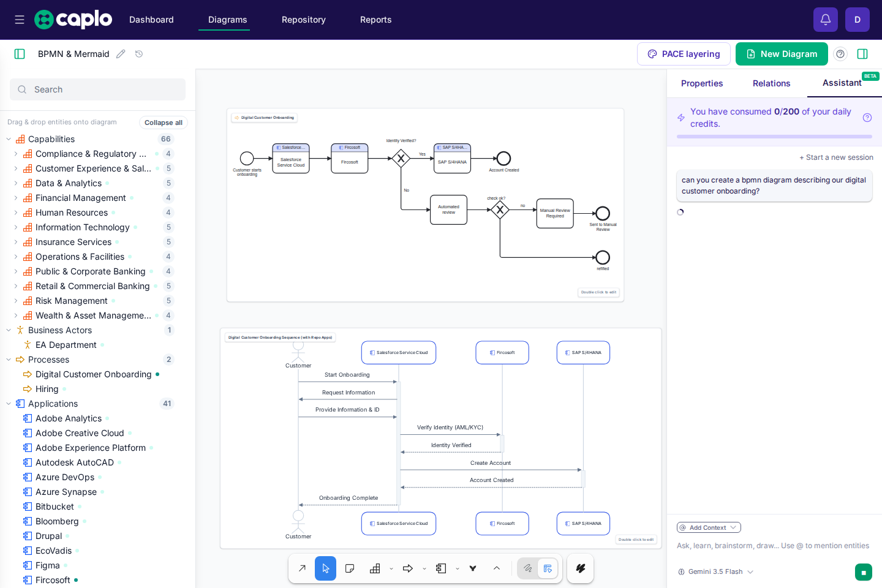Stop assistant generation green button
Screen dimensions: 882x588
click(x=864, y=573)
